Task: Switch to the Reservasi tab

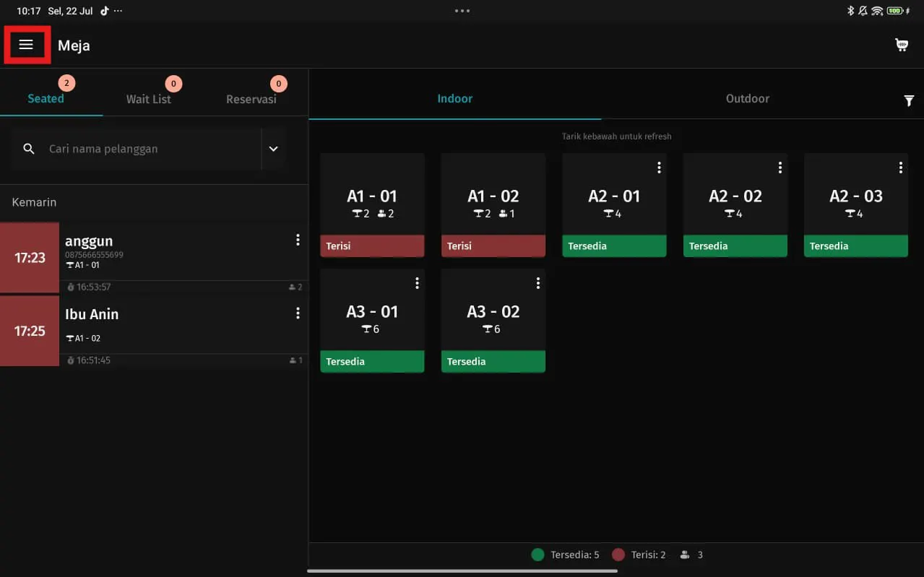Action: click(x=251, y=99)
